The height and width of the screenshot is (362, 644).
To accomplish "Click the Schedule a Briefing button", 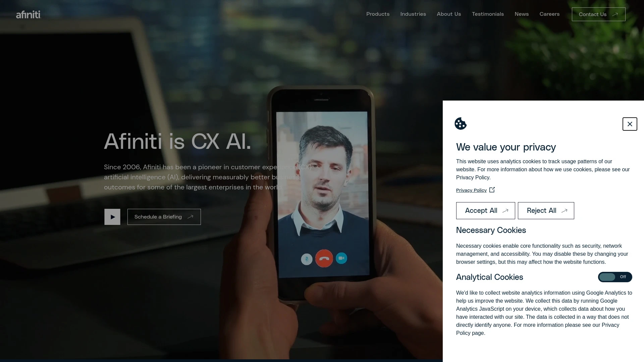I will click(x=164, y=217).
